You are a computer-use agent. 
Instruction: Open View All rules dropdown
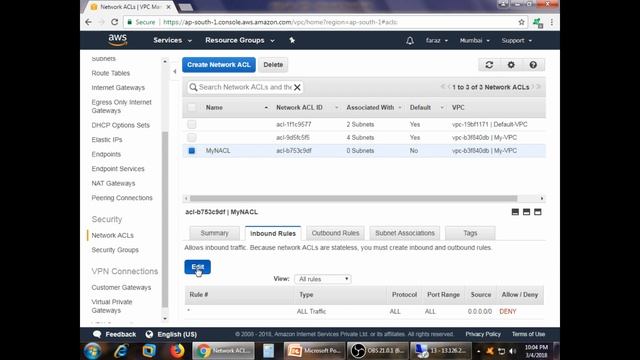322,279
